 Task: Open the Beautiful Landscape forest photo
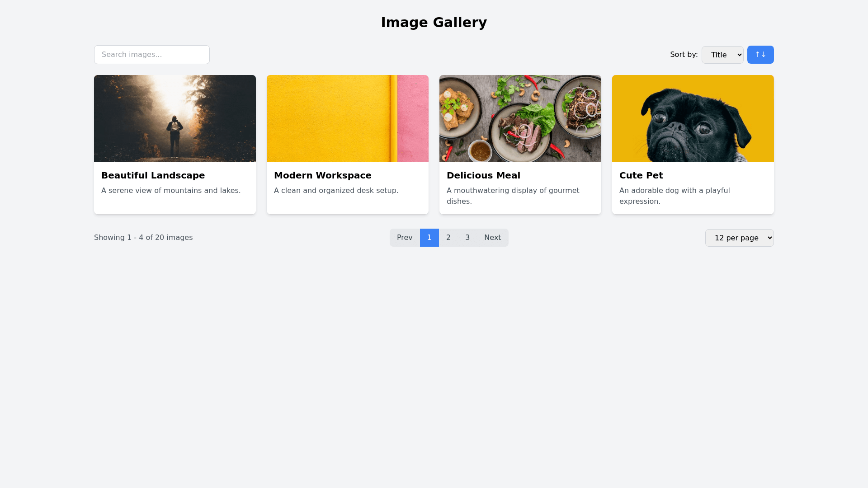(175, 118)
